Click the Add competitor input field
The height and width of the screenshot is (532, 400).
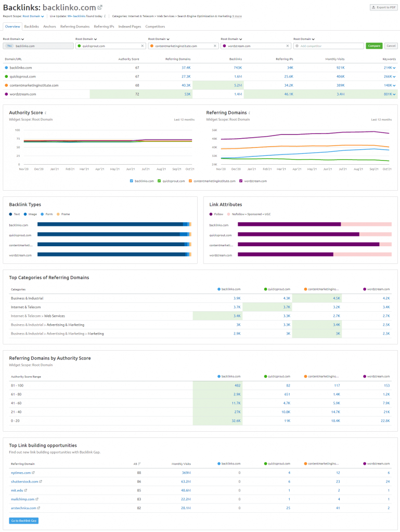(x=329, y=46)
